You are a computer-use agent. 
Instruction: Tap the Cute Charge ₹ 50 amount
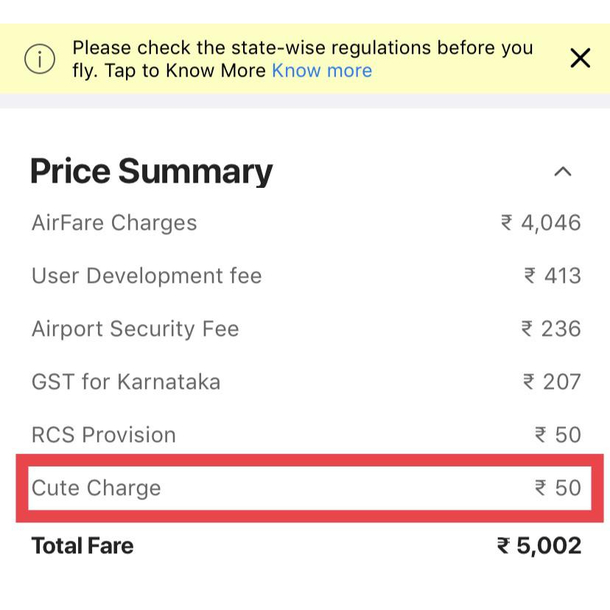(x=558, y=488)
